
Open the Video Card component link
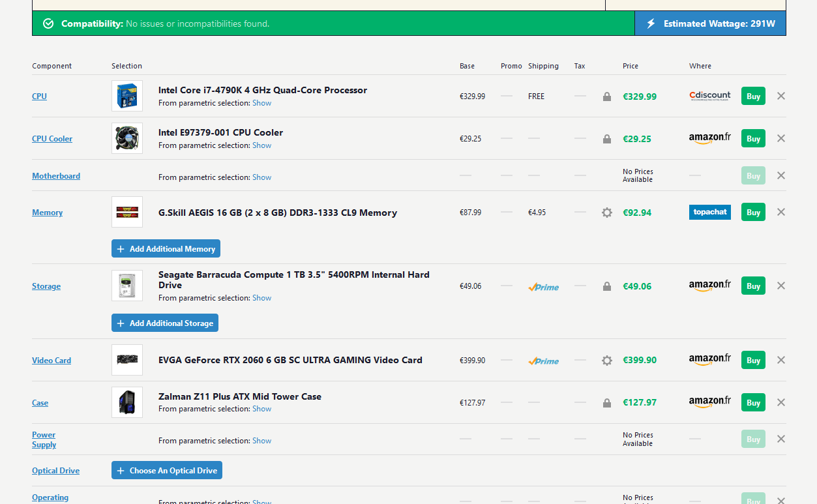point(52,361)
